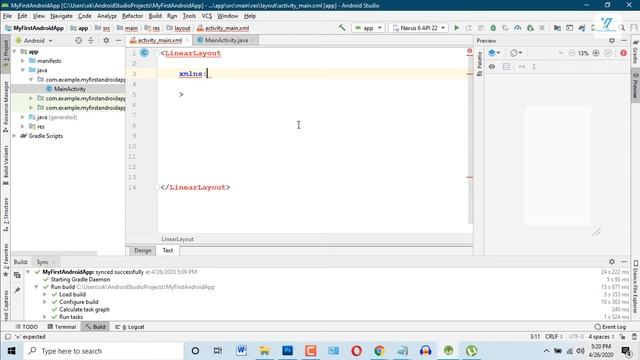Click the layout breadcrumb in navigation bar

pyautogui.click(x=178, y=28)
